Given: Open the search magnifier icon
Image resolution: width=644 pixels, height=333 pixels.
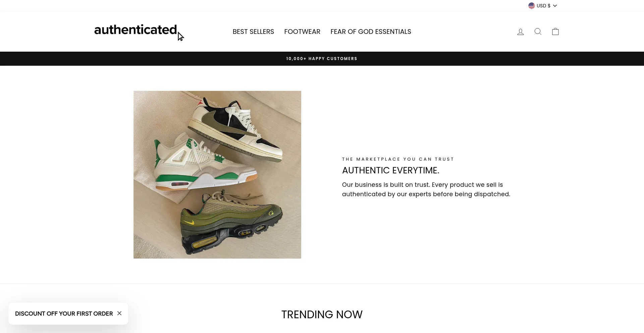Looking at the screenshot, I should click(x=538, y=32).
